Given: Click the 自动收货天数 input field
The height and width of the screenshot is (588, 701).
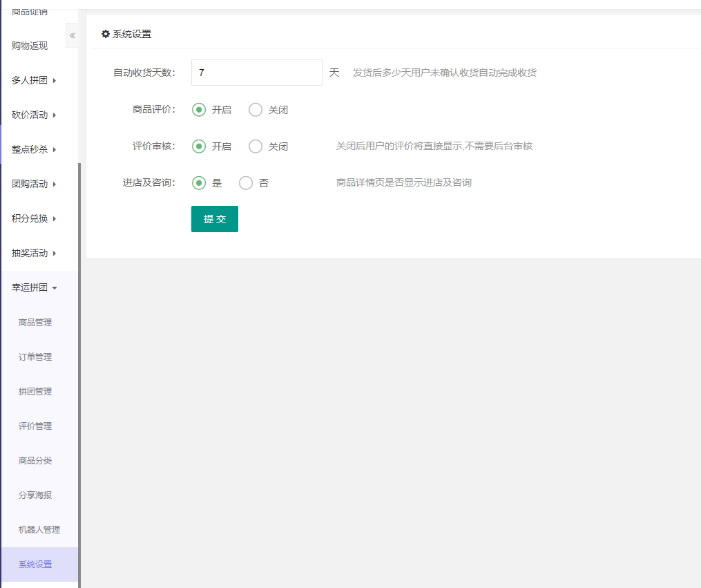Looking at the screenshot, I should point(256,73).
